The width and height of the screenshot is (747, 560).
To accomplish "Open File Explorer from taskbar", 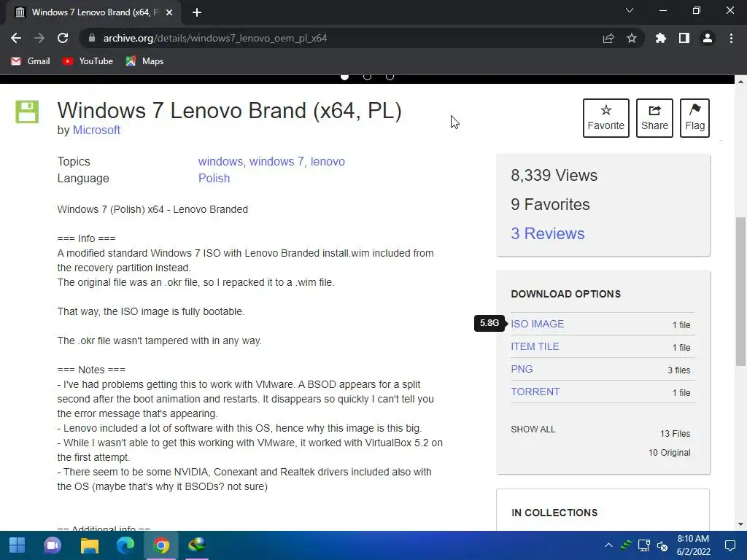I will (89, 545).
